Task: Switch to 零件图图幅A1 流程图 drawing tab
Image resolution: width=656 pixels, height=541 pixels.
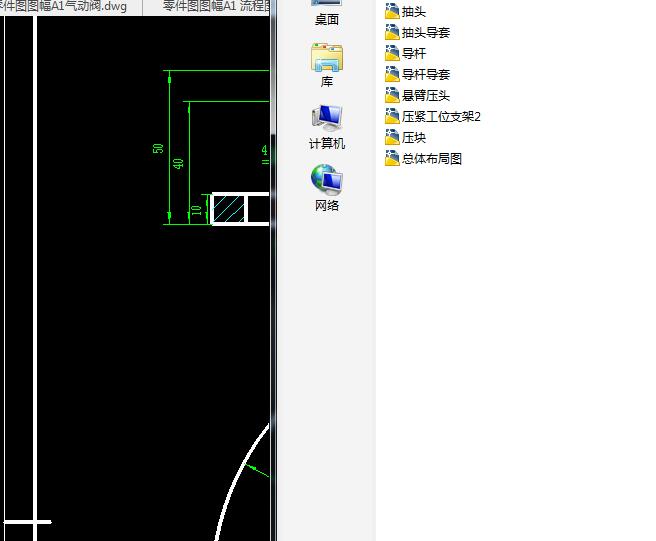Action: click(x=207, y=7)
